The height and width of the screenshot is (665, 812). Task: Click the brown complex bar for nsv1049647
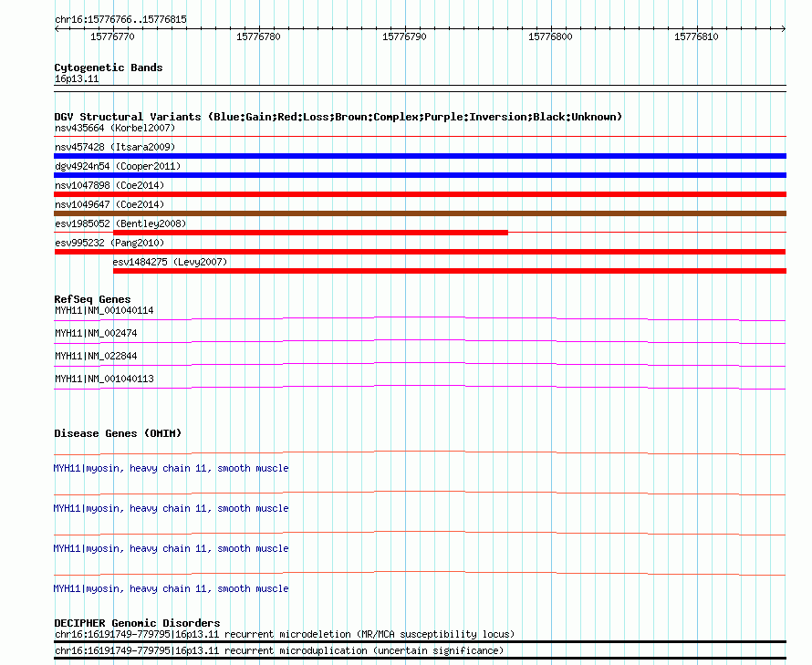(x=420, y=213)
